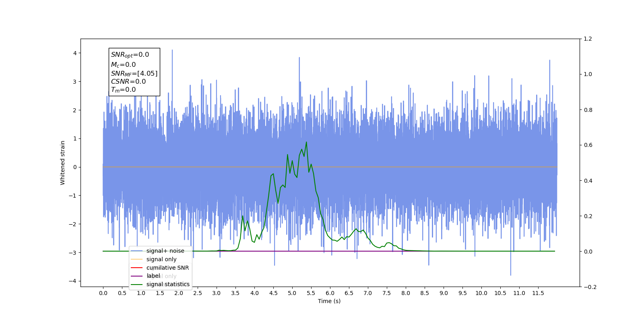Click the −0.2 tick on the right axis
This screenshot has width=644, height=322.
click(590, 287)
